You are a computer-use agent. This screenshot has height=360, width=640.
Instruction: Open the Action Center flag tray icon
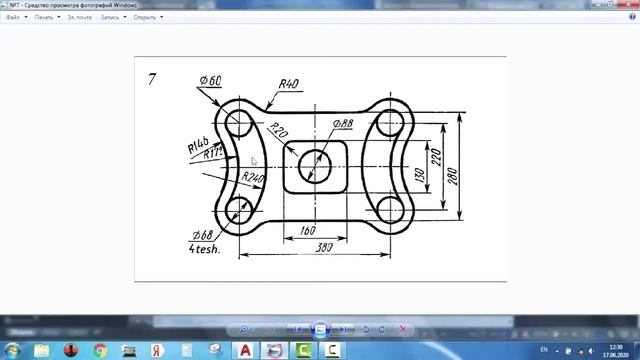pyautogui.click(x=568, y=351)
